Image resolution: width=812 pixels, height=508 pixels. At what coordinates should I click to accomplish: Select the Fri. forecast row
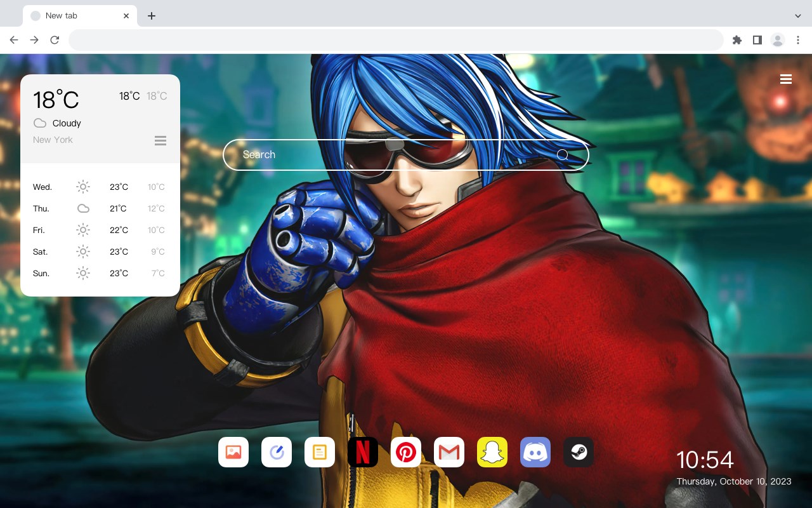[x=100, y=230]
